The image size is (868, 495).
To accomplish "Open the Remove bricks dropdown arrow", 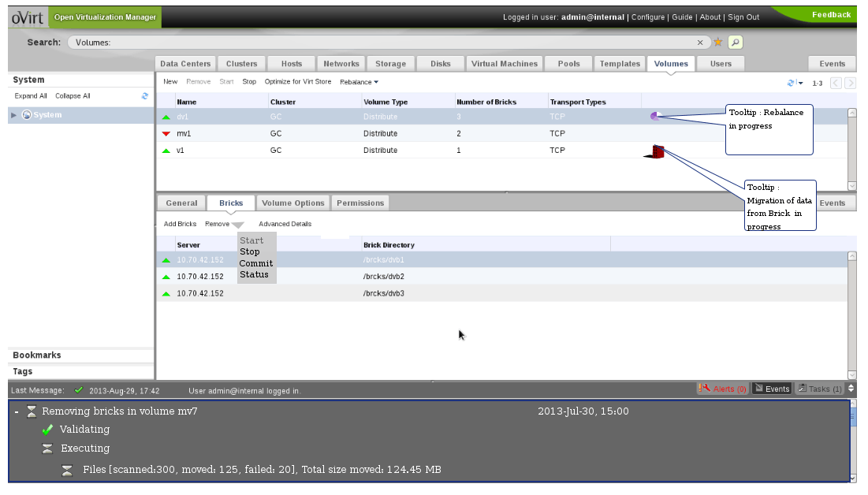I will point(237,225).
